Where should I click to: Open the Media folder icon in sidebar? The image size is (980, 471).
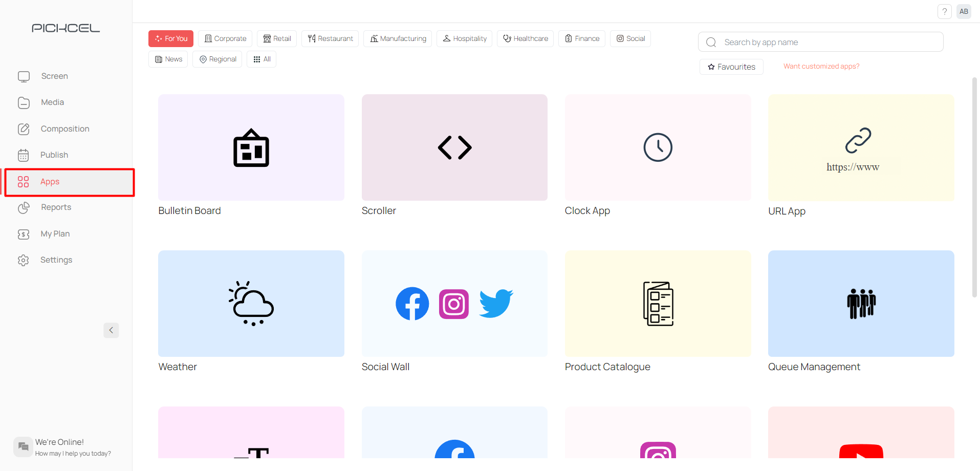click(24, 102)
